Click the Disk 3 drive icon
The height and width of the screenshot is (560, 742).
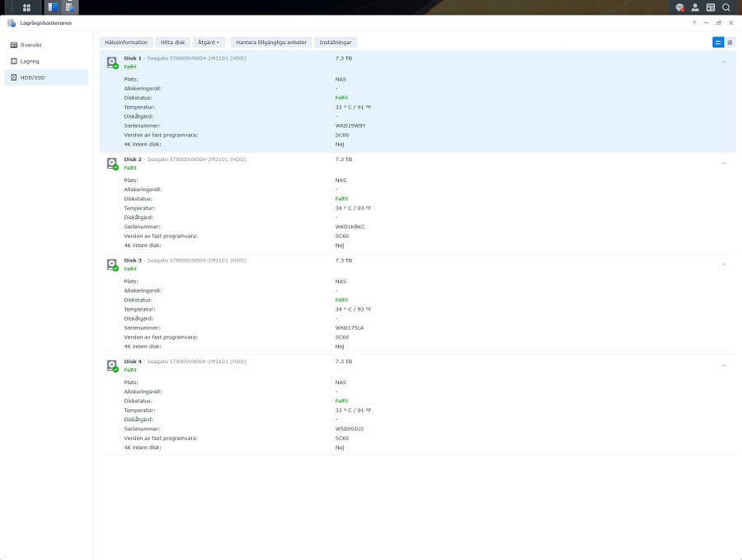(x=112, y=265)
